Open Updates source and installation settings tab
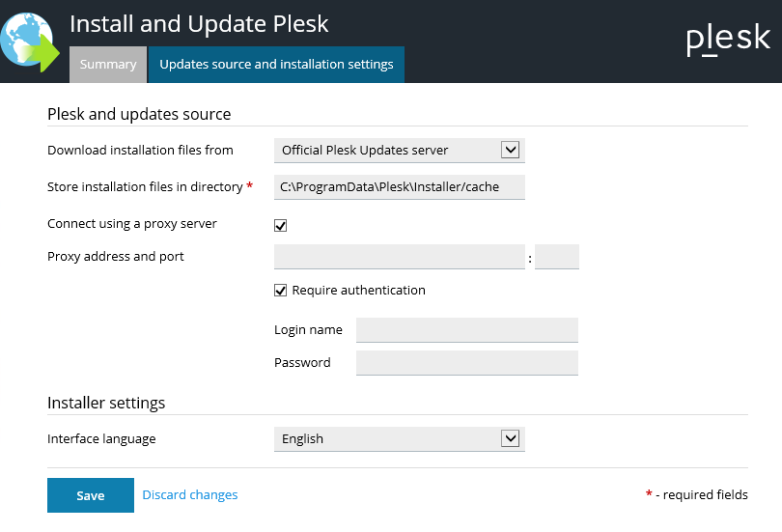 coord(276,65)
